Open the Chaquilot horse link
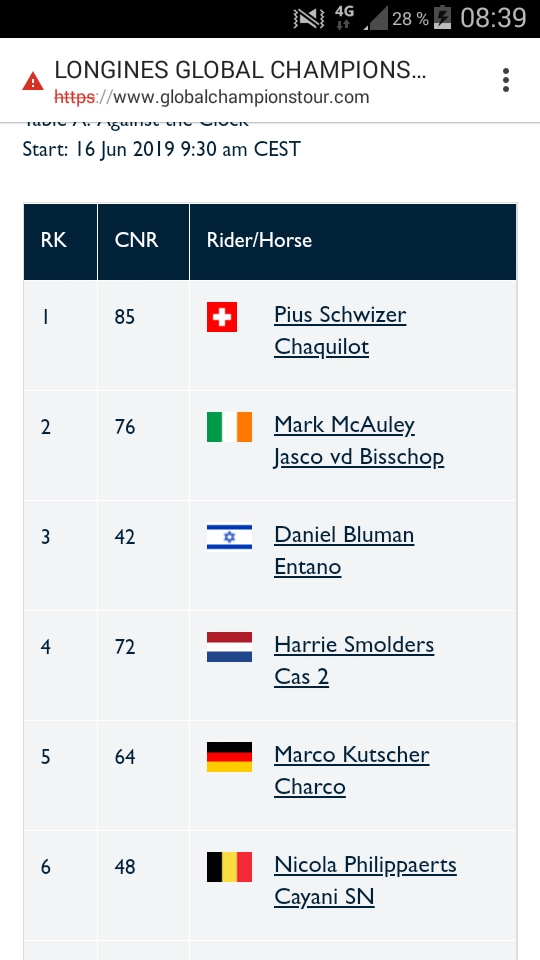 tap(321, 347)
